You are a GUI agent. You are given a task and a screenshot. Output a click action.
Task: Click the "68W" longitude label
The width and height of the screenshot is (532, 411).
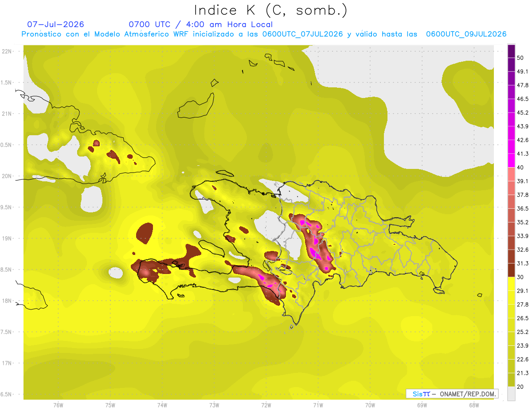click(473, 405)
